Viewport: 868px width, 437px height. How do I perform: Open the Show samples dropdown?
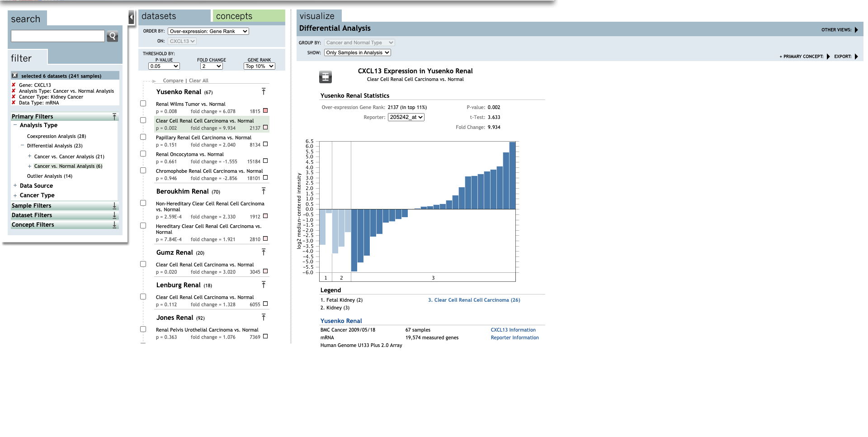pyautogui.click(x=358, y=52)
